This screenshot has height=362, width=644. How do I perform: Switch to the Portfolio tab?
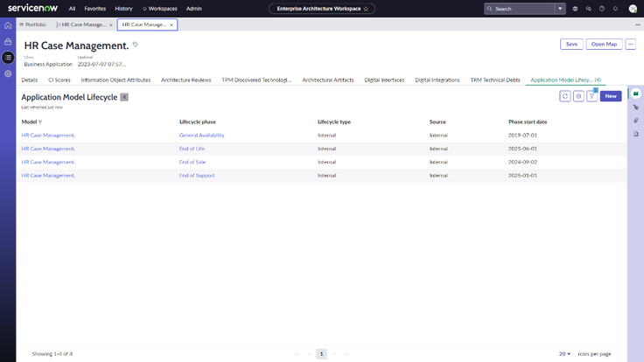tap(32, 24)
